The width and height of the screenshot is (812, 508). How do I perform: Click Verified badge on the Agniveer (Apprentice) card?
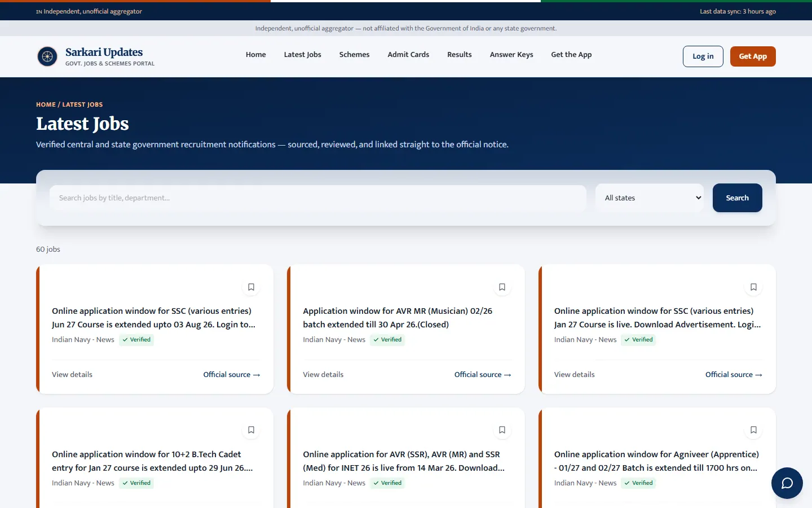point(638,483)
